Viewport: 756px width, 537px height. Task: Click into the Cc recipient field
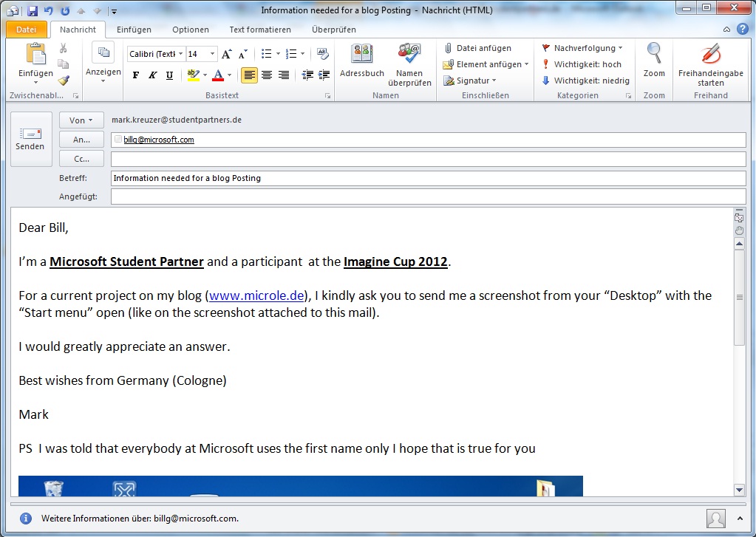point(428,159)
